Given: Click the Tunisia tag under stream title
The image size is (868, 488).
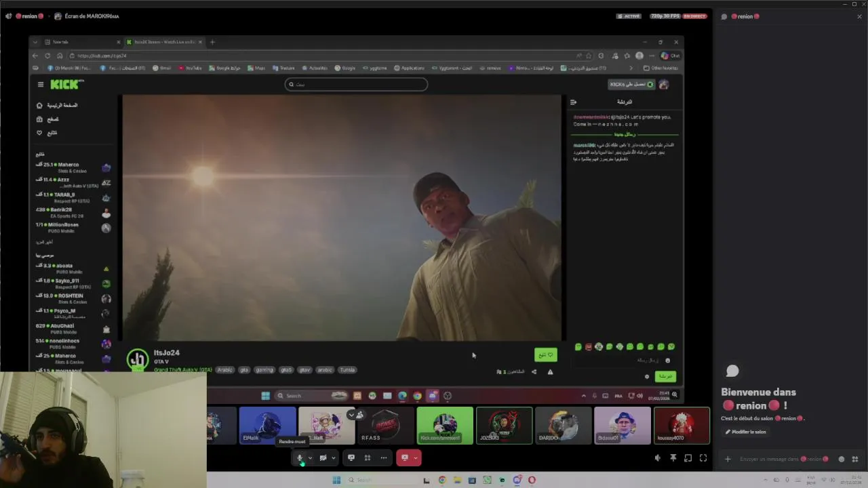Looking at the screenshot, I should coord(347,370).
